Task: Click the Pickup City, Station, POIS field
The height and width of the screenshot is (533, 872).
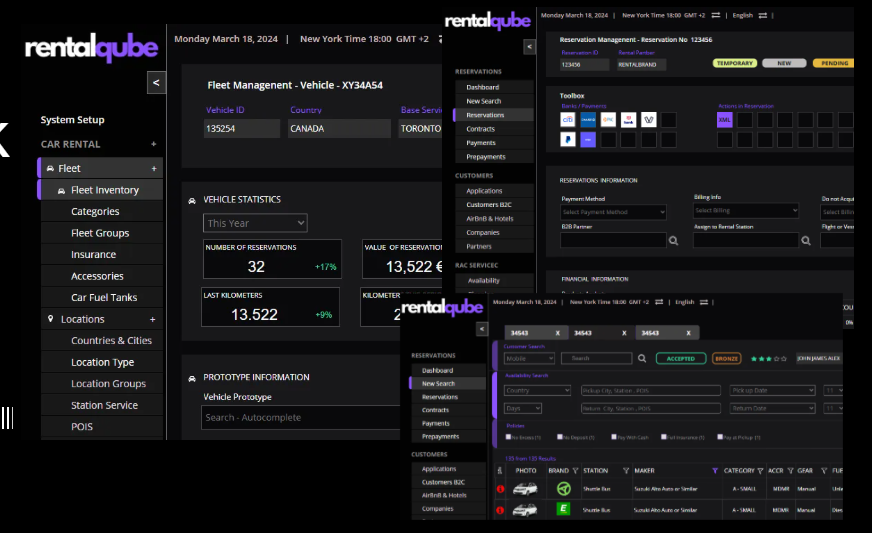Action: click(651, 391)
